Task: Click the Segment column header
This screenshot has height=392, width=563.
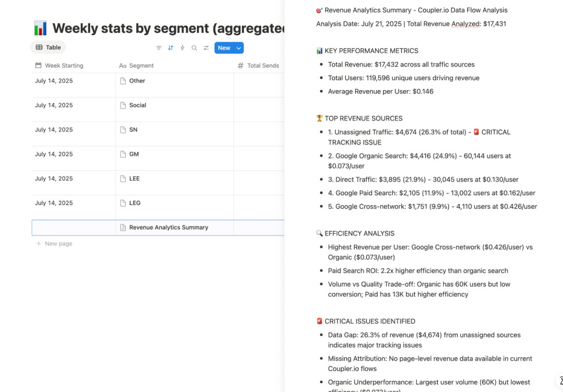Action: 136,65
